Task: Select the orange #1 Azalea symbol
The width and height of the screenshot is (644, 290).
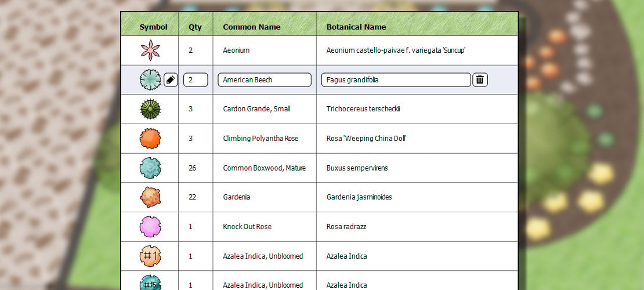Action: point(150,256)
